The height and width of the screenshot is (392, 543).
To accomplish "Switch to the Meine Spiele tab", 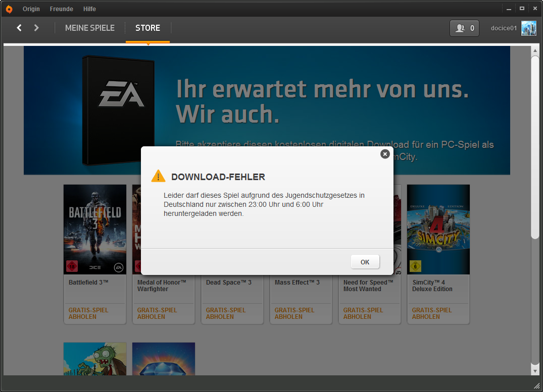I will [x=90, y=28].
